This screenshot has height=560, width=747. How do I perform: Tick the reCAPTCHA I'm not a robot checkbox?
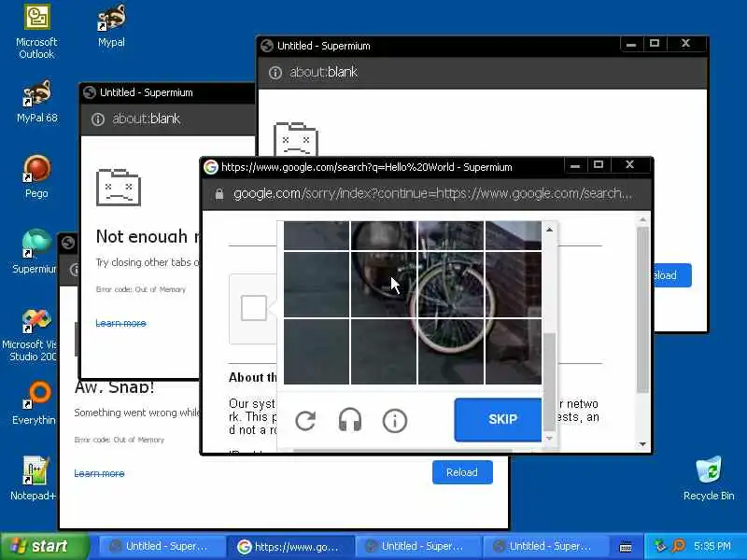tap(253, 308)
